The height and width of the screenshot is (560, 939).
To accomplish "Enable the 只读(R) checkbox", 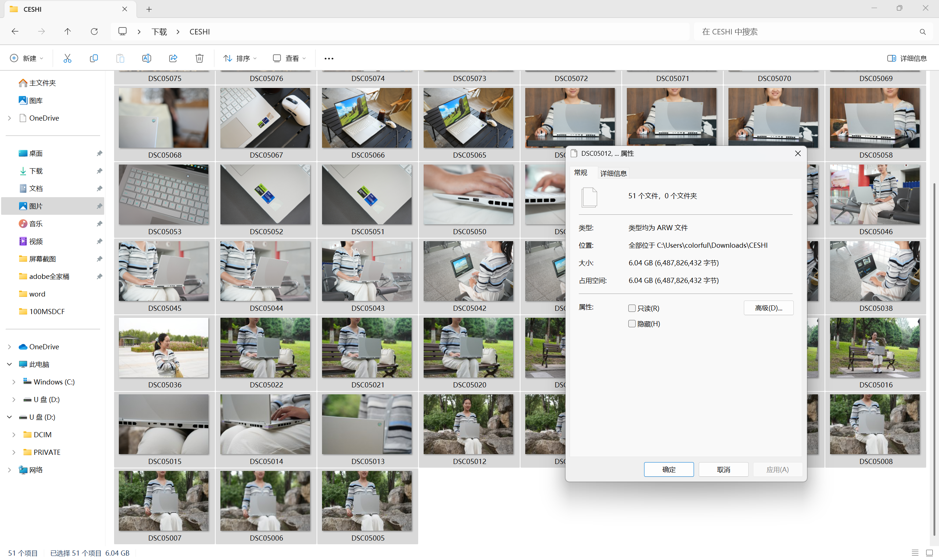I will point(632,308).
